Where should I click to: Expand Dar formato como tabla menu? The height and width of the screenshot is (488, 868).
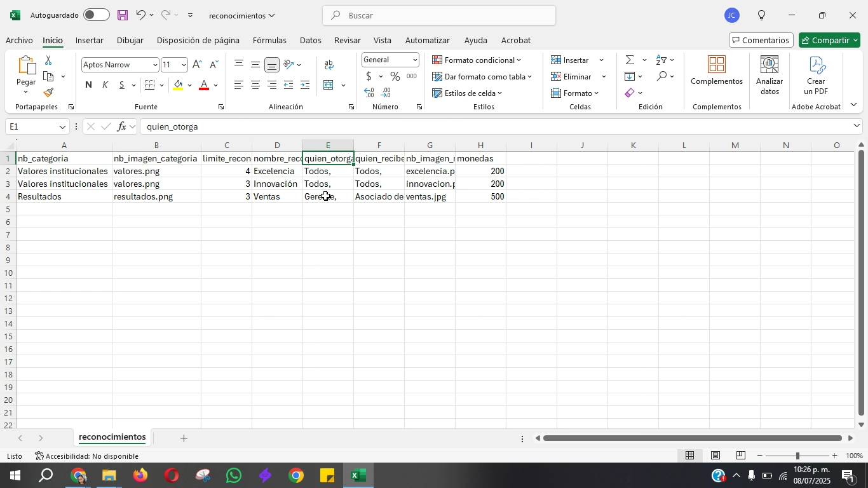tap(482, 76)
